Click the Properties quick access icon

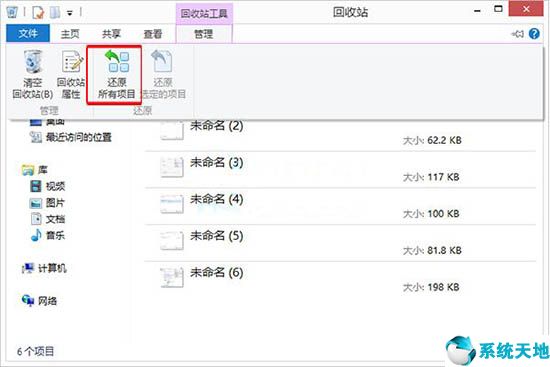tap(38, 13)
